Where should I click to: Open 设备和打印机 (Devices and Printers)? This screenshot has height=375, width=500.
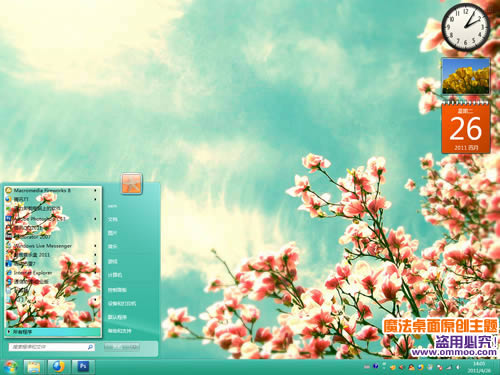[122, 304]
